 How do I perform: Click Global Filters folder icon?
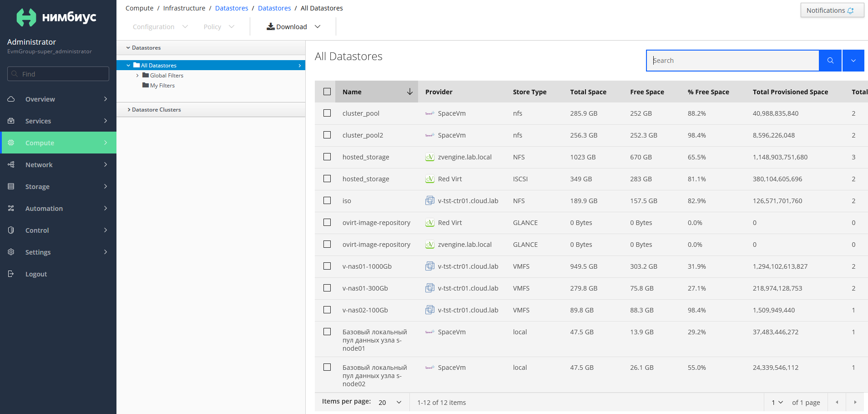coord(146,75)
